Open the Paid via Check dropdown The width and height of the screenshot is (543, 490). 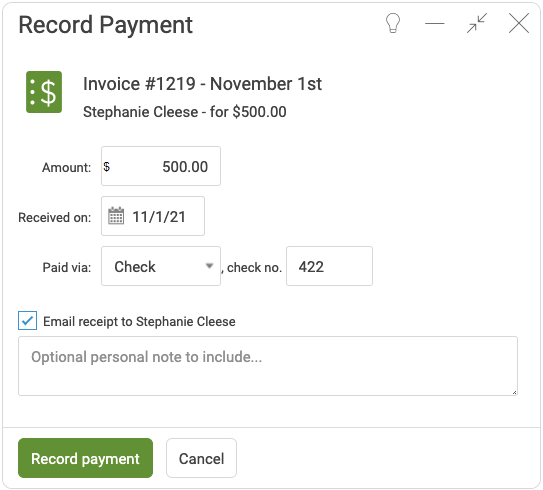(x=161, y=266)
